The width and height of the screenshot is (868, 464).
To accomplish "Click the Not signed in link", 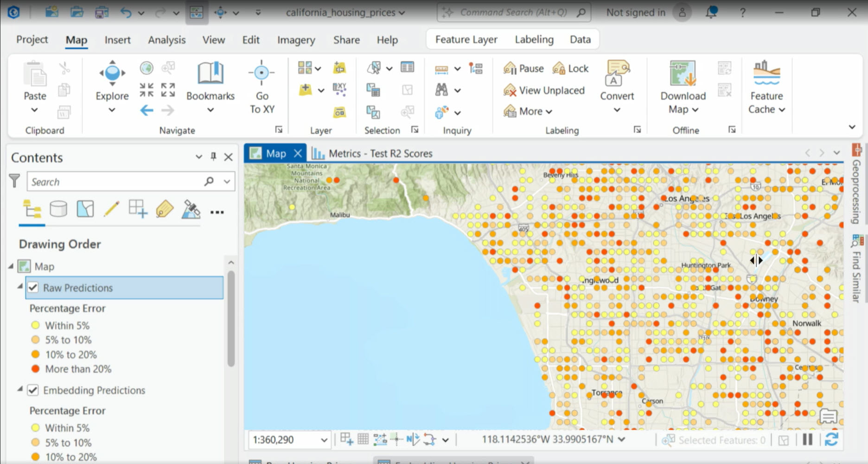I will (635, 12).
